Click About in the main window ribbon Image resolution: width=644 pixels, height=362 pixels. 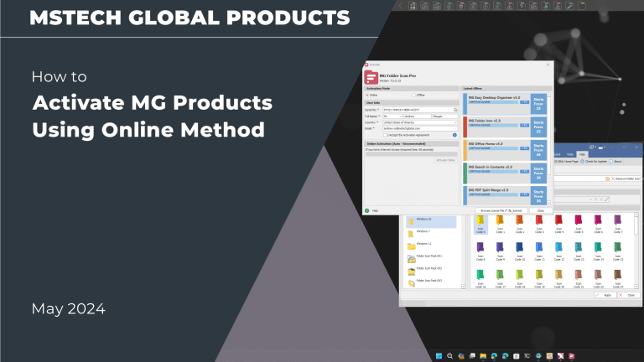tap(615, 161)
